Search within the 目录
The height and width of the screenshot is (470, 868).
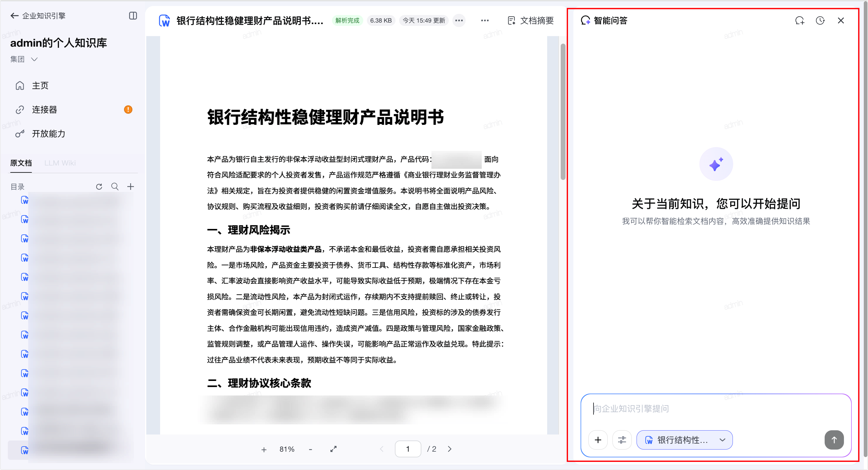(x=115, y=187)
